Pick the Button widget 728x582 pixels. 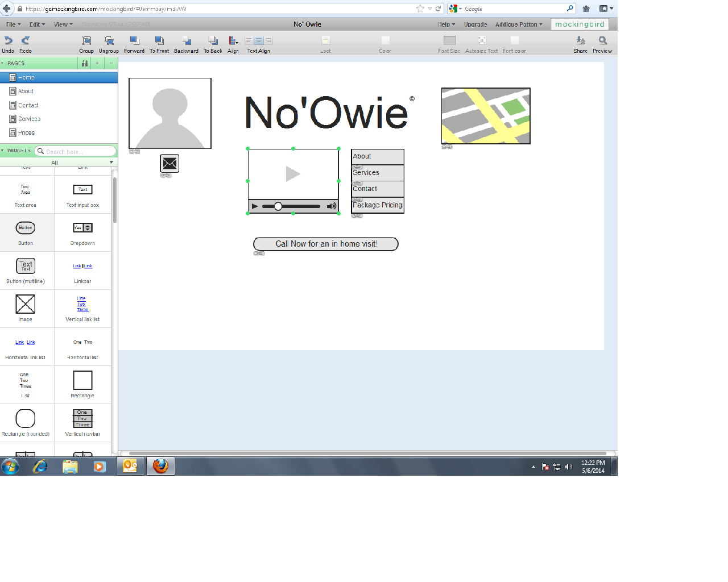point(26,232)
